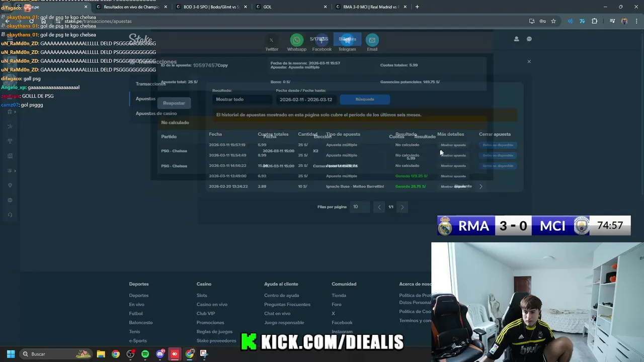Select Apuestas in the left menu
Screen dimensions: 644x362
tap(145, 99)
